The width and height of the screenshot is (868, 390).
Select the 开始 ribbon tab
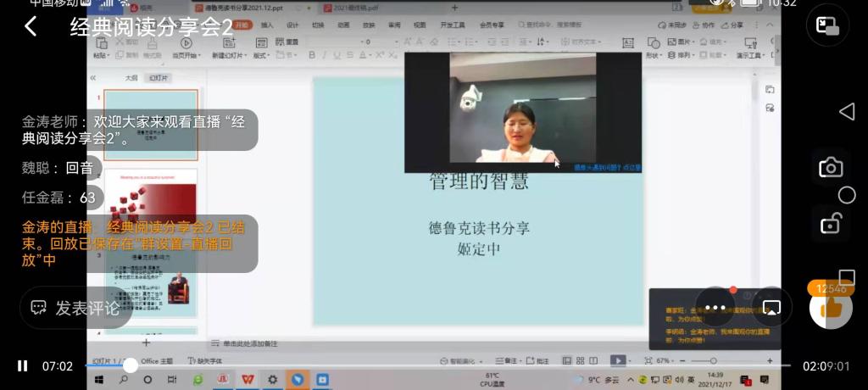point(242,25)
